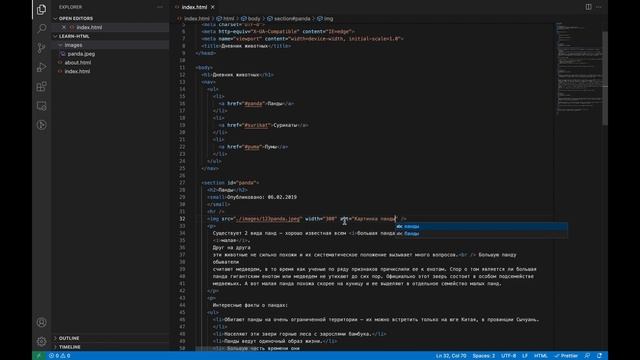Click the Split Editor Right icon
The image size is (640, 360).
(588, 7)
